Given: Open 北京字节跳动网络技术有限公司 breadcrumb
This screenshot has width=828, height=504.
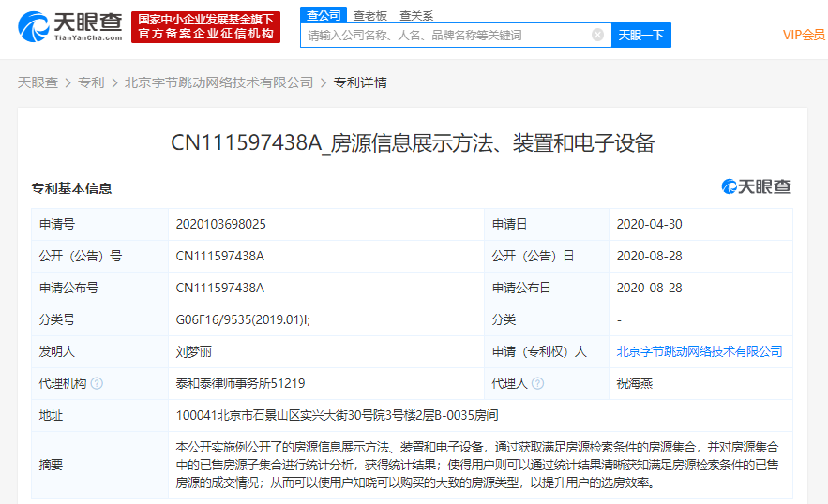Looking at the screenshot, I should pyautogui.click(x=219, y=82).
